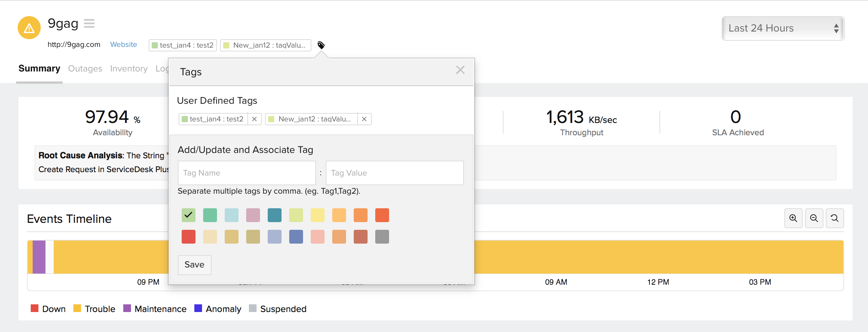Click the Tag Name input field
Screen dimensions: 868x332
pyautogui.click(x=247, y=173)
